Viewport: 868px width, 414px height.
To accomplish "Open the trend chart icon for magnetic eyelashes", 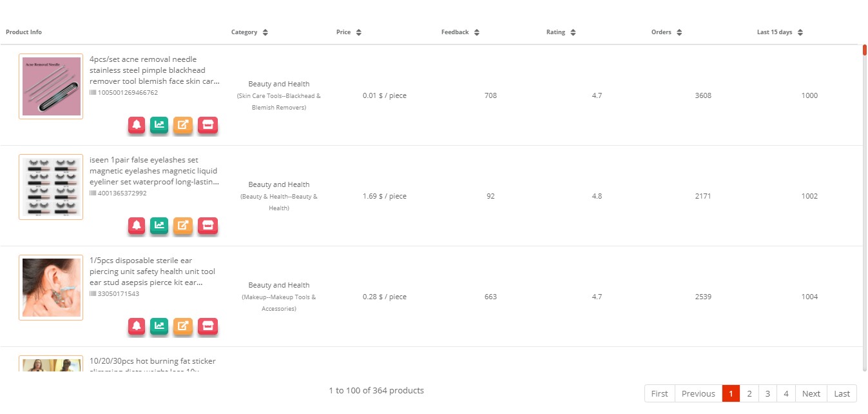I will pyautogui.click(x=159, y=226).
